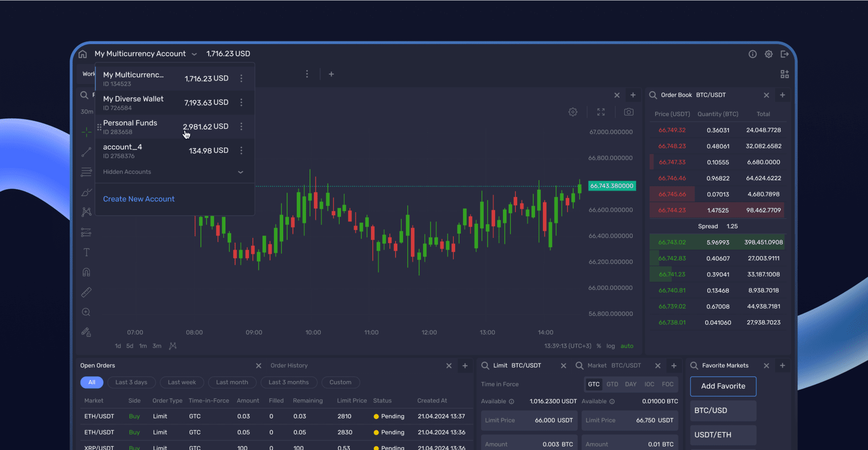Switch to the Order History tab
The width and height of the screenshot is (868, 450).
click(289, 366)
